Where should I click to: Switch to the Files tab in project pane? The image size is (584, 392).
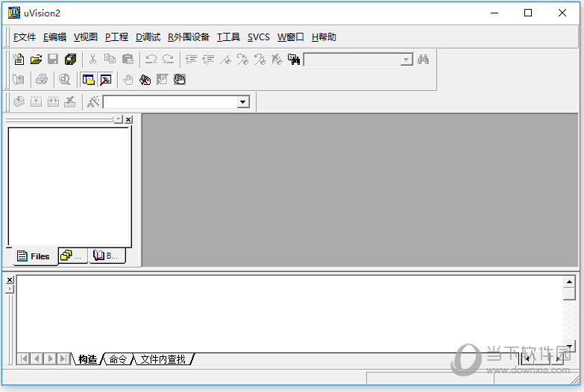tap(35, 256)
